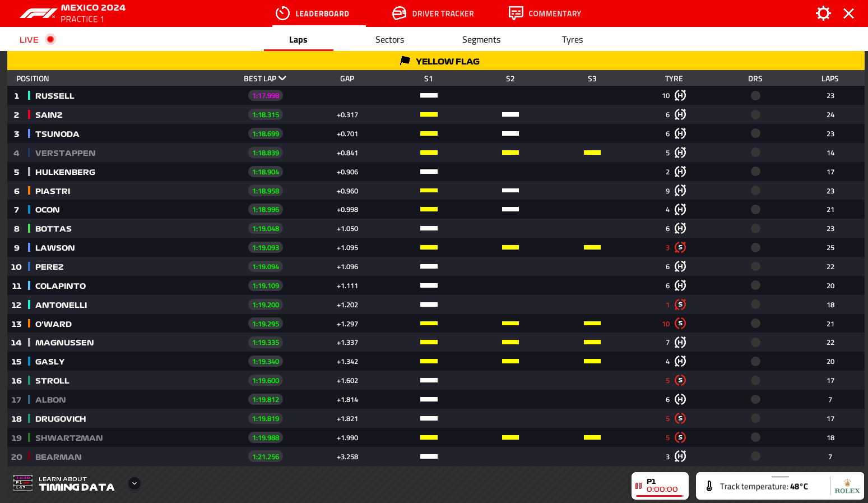Click the P1 session timer box
The width and height of the screenshot is (868, 503).
[660, 486]
